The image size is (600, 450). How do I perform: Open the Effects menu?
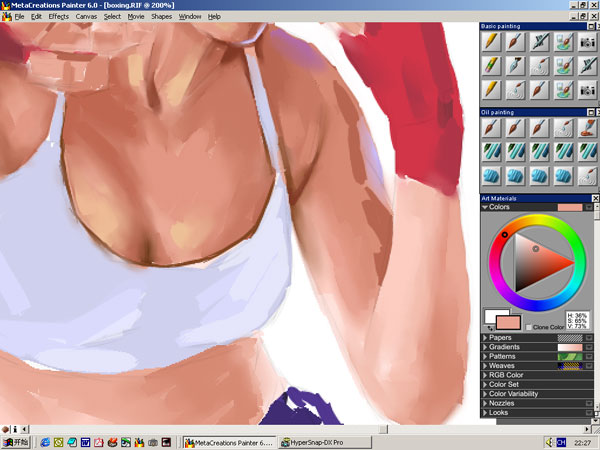(59, 16)
